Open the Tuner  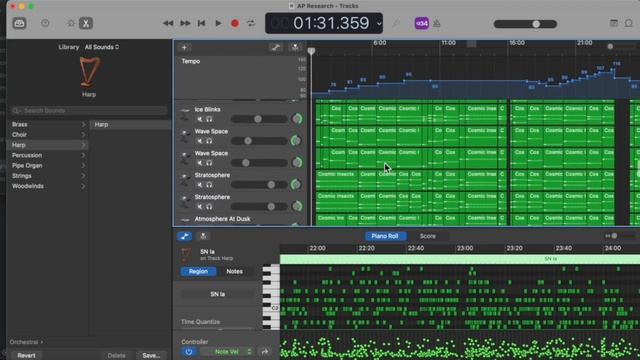pyautogui.click(x=396, y=23)
